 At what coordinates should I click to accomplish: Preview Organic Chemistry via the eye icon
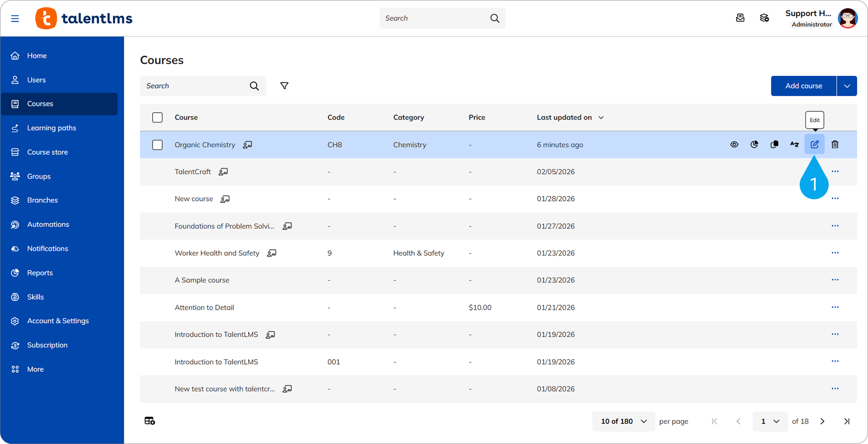click(x=734, y=144)
